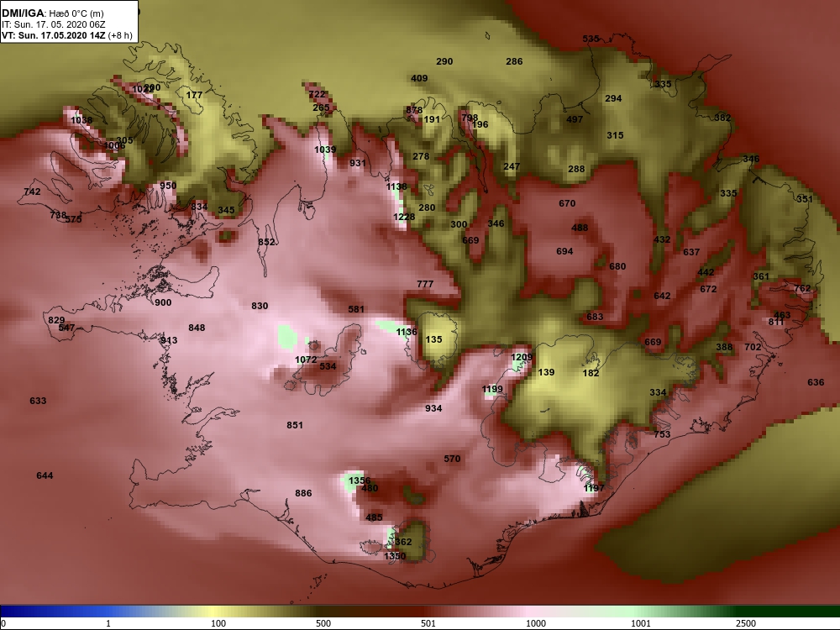The height and width of the screenshot is (630, 840).
Task: Select the 644 value over the sea
Action: tap(45, 475)
